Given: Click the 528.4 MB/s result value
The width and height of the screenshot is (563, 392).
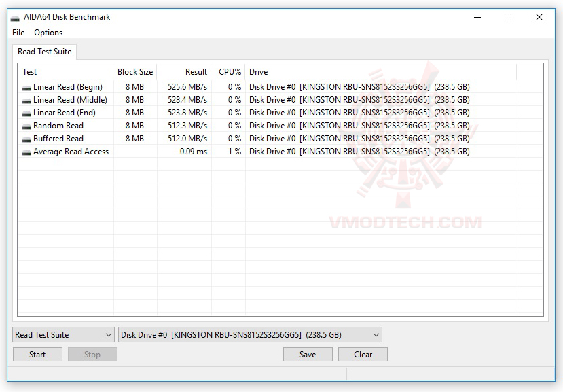Looking at the screenshot, I should (x=187, y=100).
